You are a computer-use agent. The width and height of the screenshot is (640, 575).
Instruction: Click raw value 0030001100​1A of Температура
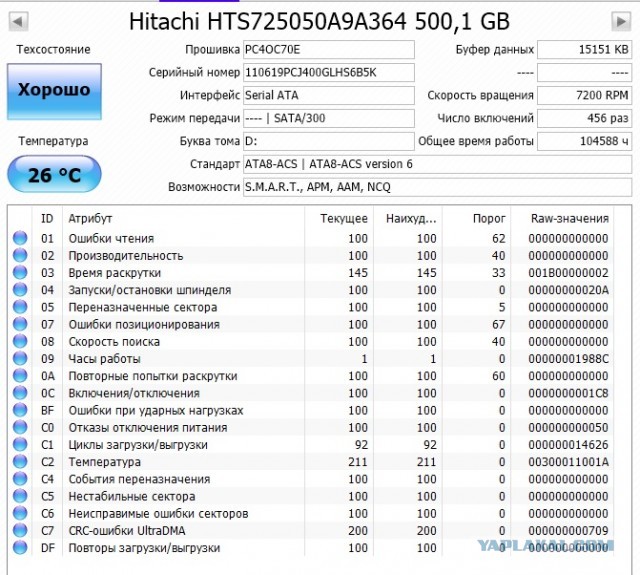[x=568, y=462]
